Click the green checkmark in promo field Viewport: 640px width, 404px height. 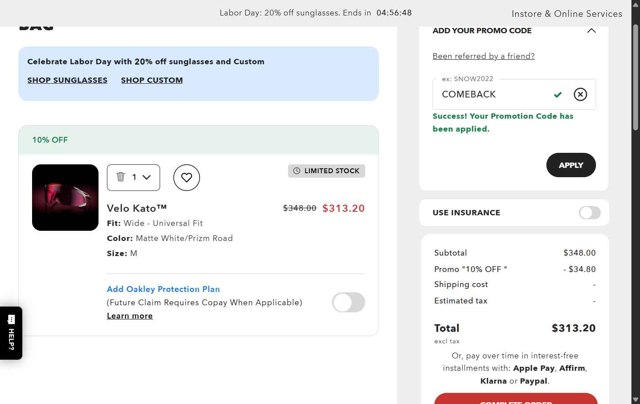coord(558,95)
